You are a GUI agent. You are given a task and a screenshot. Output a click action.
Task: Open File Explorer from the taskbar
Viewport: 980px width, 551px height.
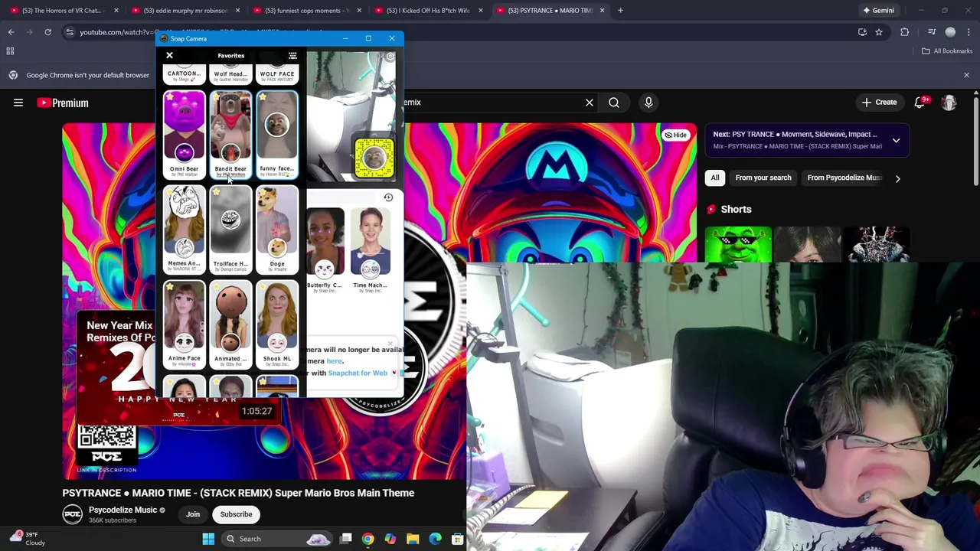413,539
